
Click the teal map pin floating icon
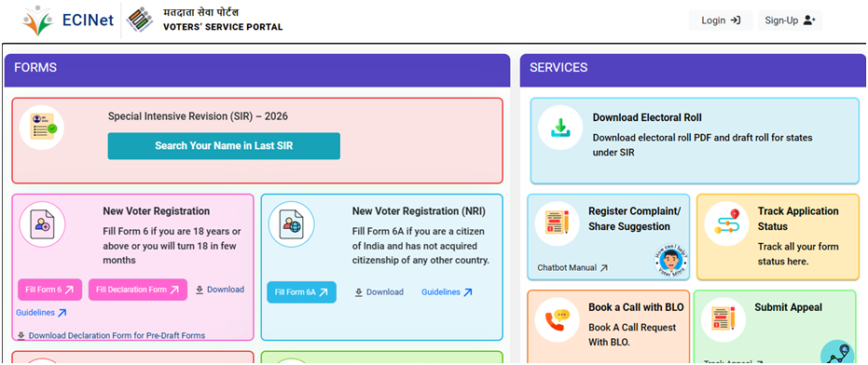838,353
